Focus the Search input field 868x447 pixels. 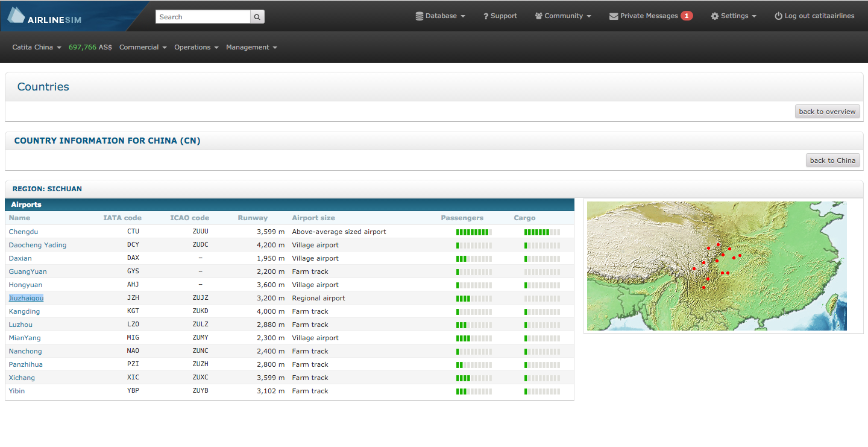(203, 17)
